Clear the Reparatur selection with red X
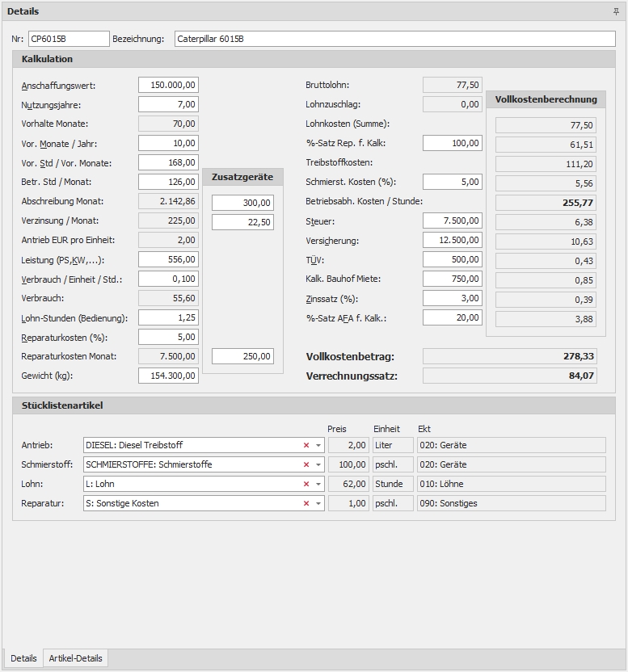Viewport: 628px width, 672px height. pos(306,503)
